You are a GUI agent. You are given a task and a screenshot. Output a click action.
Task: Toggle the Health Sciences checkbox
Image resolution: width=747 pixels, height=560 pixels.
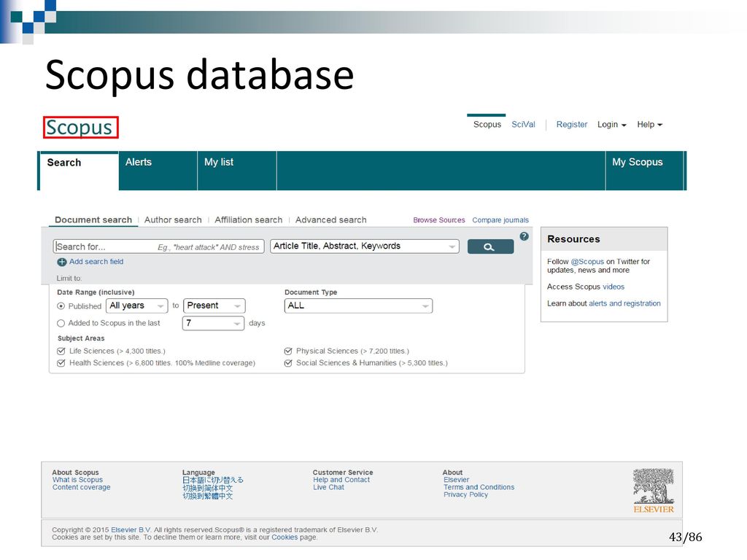tap(61, 363)
